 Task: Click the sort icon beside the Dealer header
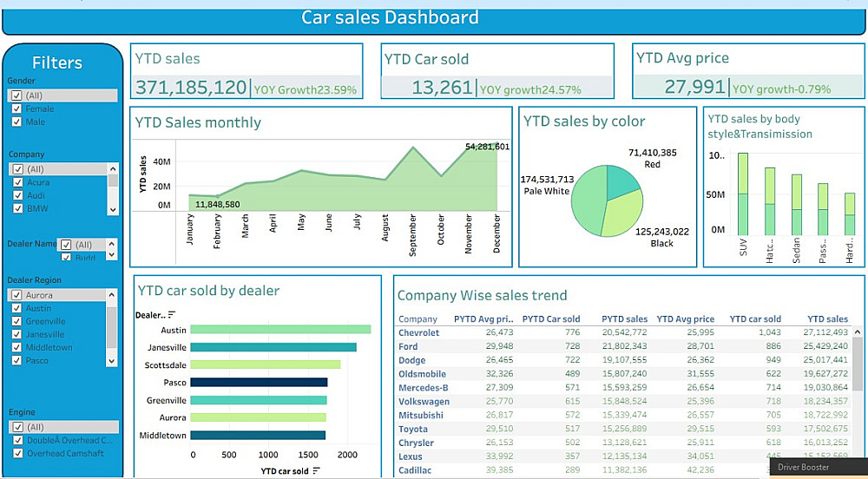point(172,314)
